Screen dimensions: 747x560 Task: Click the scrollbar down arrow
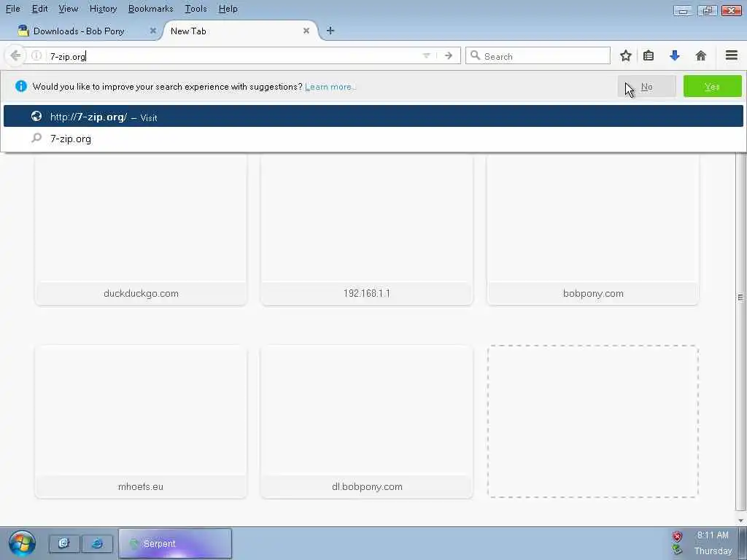point(740,521)
